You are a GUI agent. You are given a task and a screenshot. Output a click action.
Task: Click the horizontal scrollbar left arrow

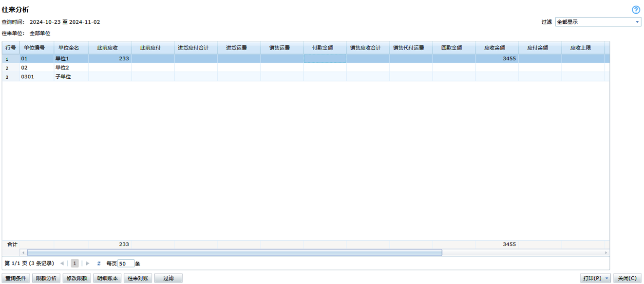(23, 253)
